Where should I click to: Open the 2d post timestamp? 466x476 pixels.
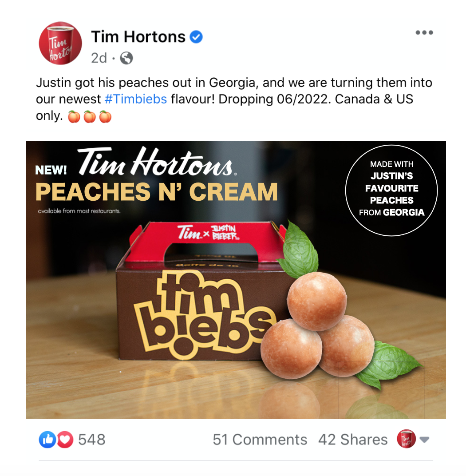click(99, 58)
